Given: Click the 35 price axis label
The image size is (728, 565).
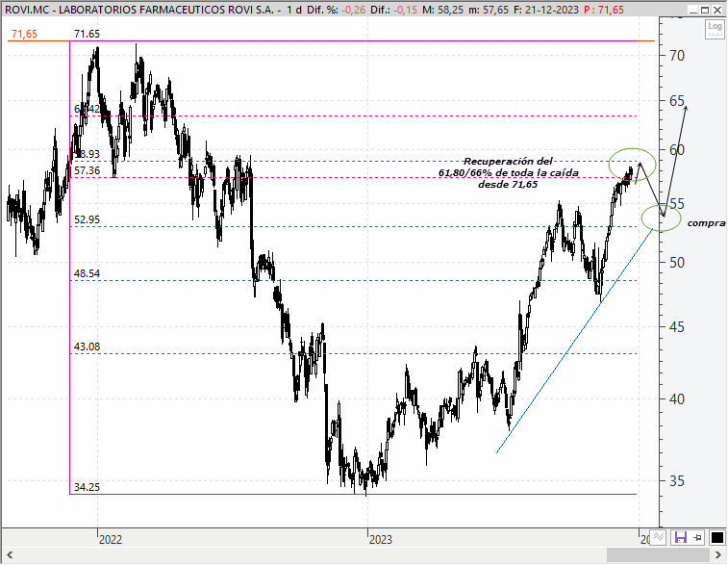Looking at the screenshot, I should click(677, 480).
